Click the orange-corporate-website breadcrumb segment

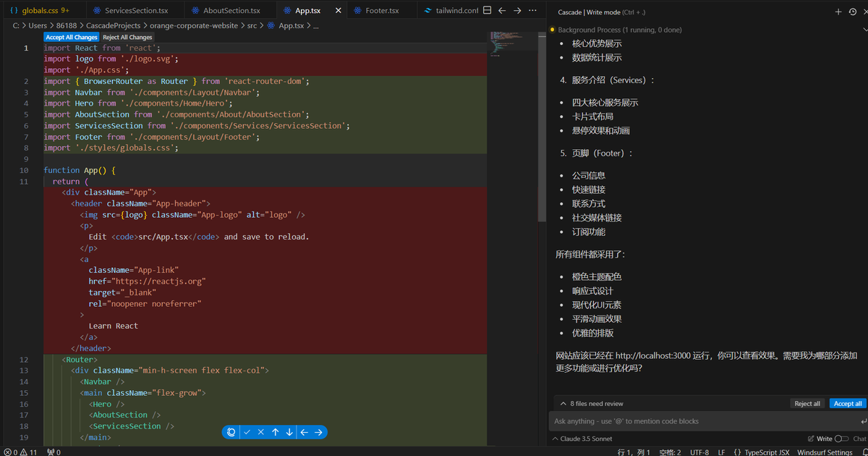[194, 25]
